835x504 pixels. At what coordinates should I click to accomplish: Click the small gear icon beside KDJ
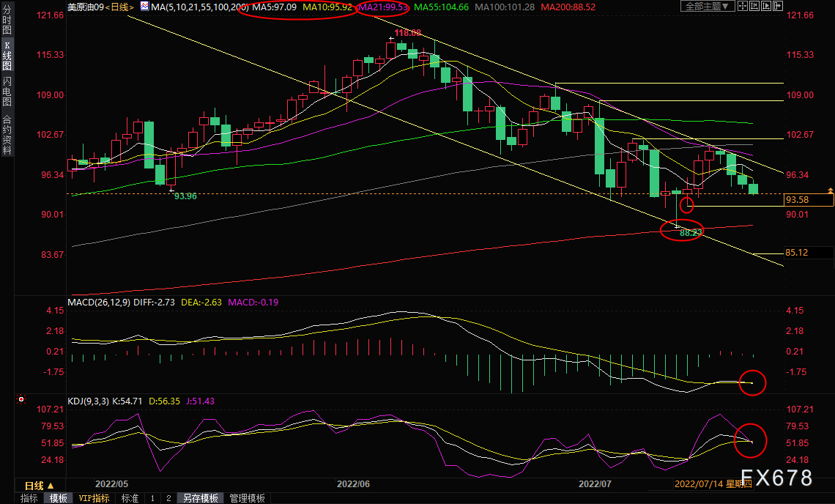click(21, 400)
